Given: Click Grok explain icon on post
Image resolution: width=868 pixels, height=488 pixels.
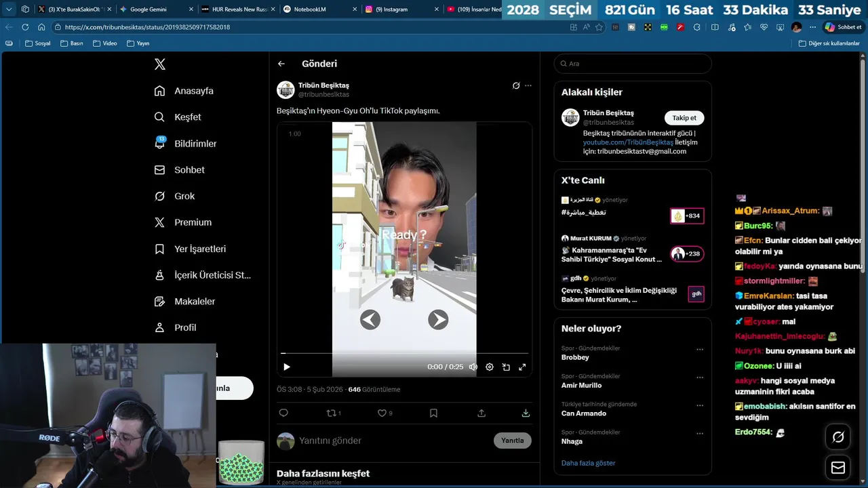Looking at the screenshot, I should [x=516, y=85].
